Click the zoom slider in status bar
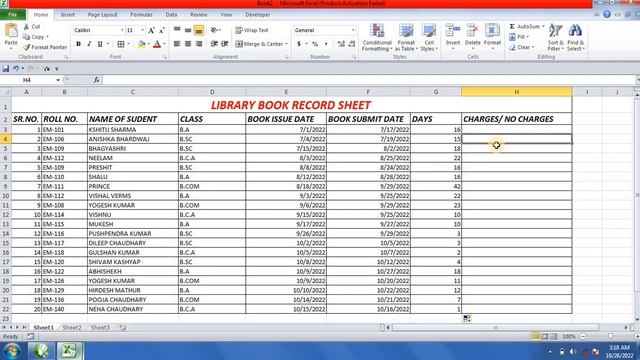This screenshot has height=360, width=640. pos(610,336)
